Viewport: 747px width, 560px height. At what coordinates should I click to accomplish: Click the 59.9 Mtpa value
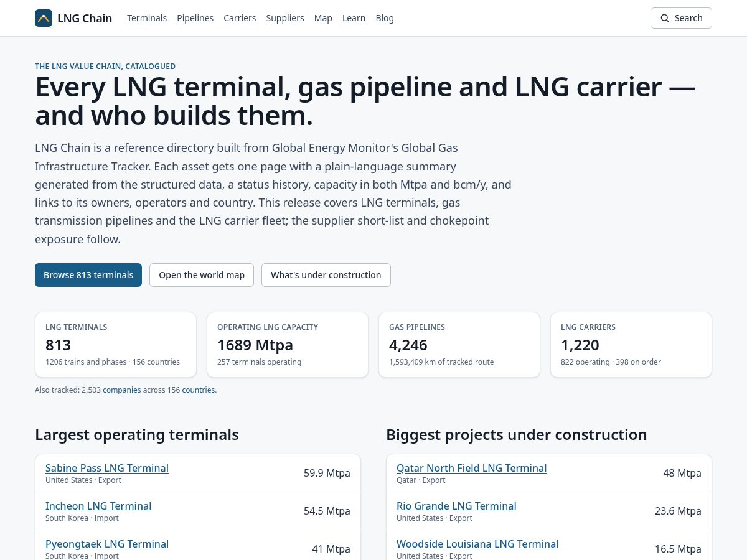(x=327, y=473)
